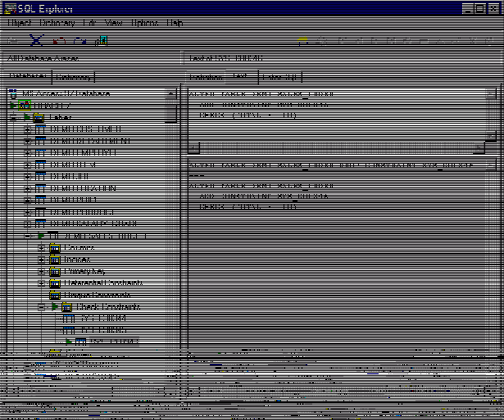Collapse the Check Constraints node

[42, 306]
